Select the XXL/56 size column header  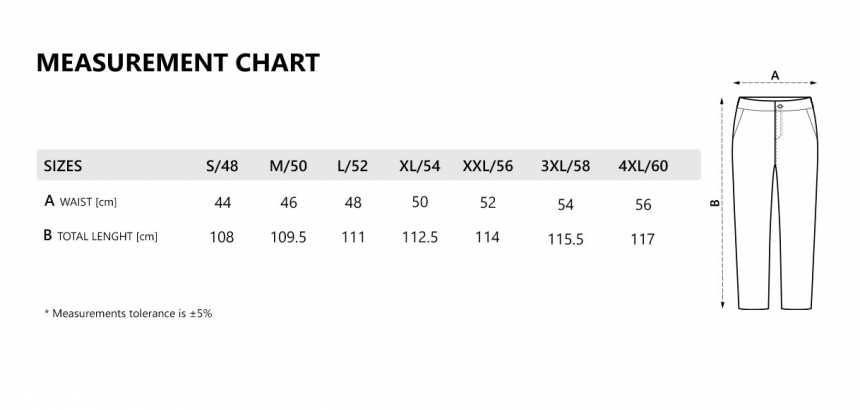(488, 166)
